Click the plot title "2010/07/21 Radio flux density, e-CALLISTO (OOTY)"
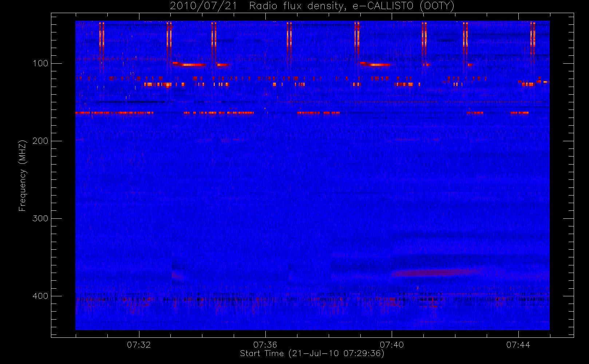 click(x=312, y=6)
